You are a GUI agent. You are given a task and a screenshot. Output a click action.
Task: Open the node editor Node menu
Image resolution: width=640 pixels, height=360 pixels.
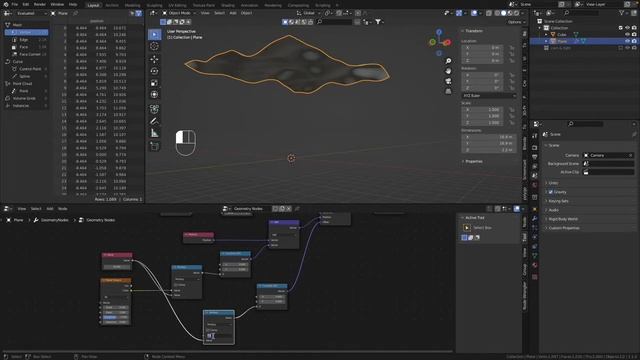[62, 209]
